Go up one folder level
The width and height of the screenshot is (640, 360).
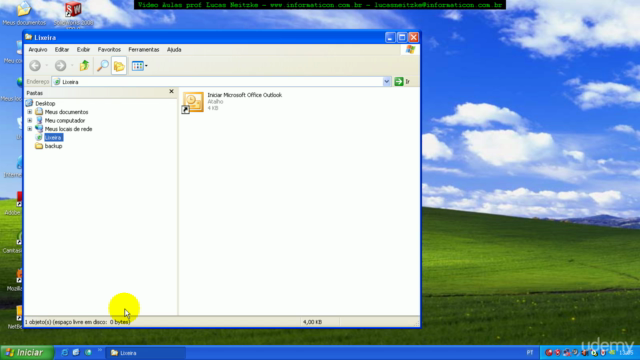[x=84, y=65]
